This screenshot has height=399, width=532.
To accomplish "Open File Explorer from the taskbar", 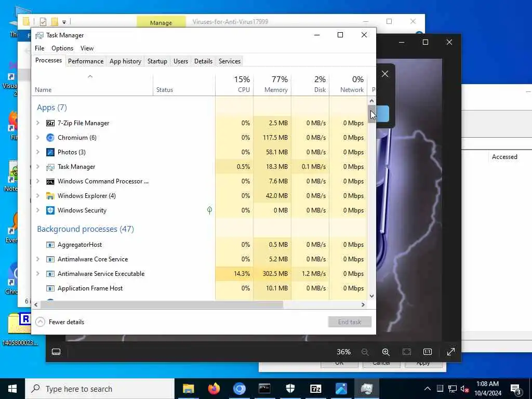I will click(x=188, y=389).
